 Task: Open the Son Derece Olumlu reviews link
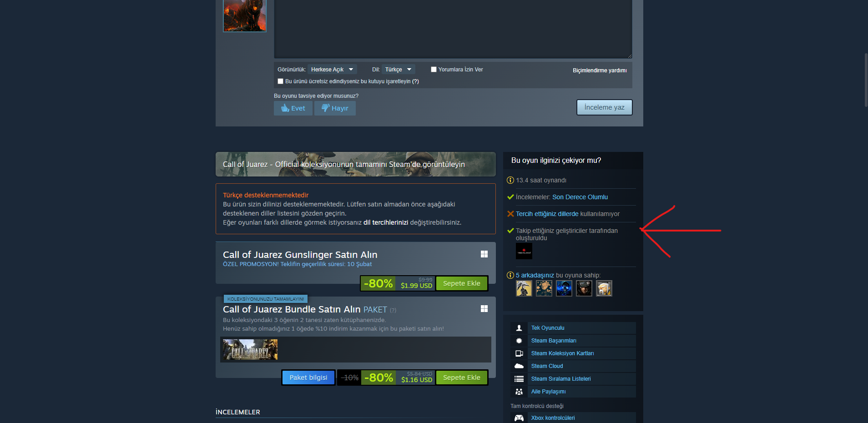pyautogui.click(x=580, y=197)
